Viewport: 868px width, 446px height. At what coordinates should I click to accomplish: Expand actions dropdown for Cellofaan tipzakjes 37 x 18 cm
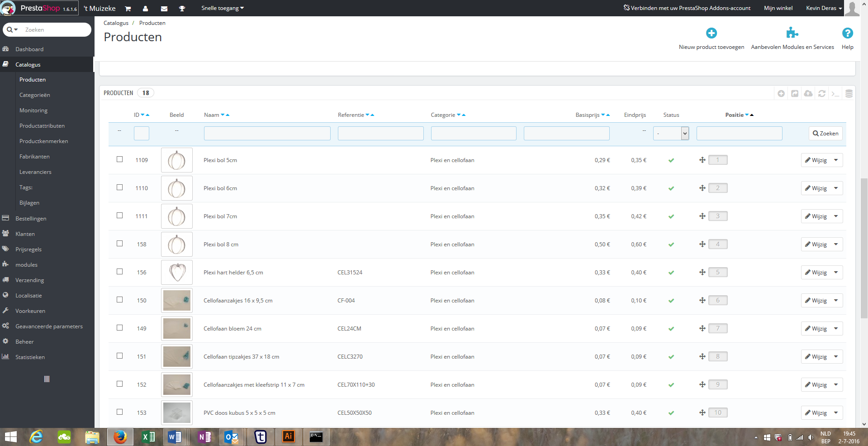836,356
